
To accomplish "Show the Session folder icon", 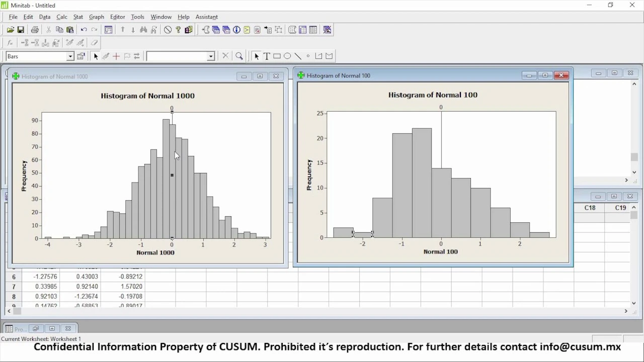I will click(x=206, y=30).
